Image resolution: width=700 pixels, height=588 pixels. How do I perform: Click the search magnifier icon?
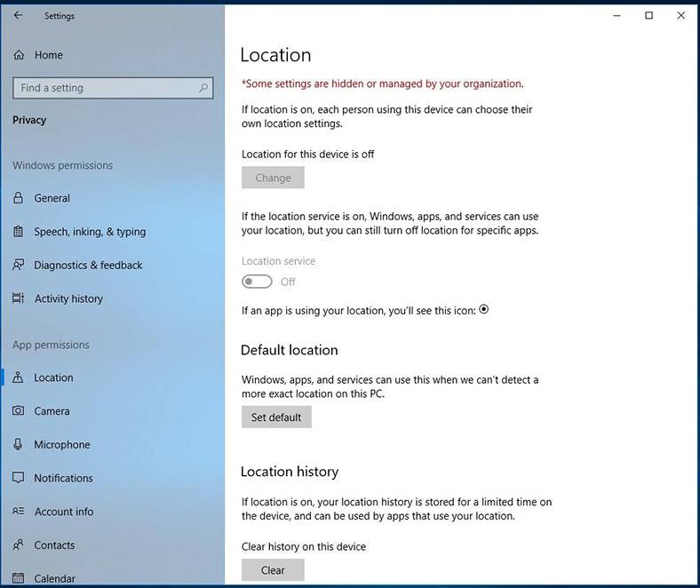[203, 88]
